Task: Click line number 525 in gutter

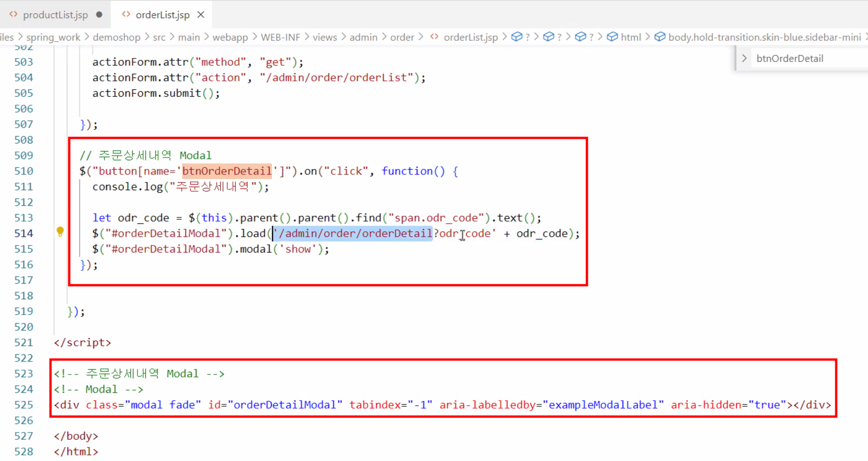Action: 23,405
